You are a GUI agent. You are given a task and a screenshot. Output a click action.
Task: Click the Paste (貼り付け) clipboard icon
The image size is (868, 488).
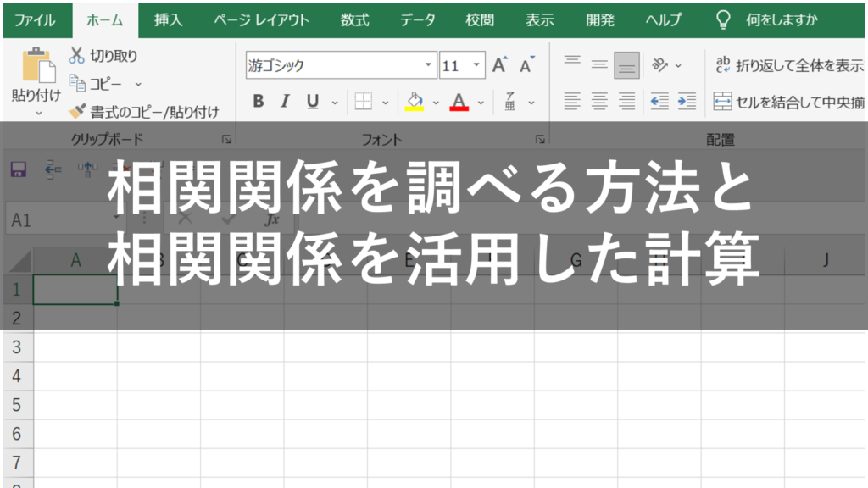click(x=37, y=65)
